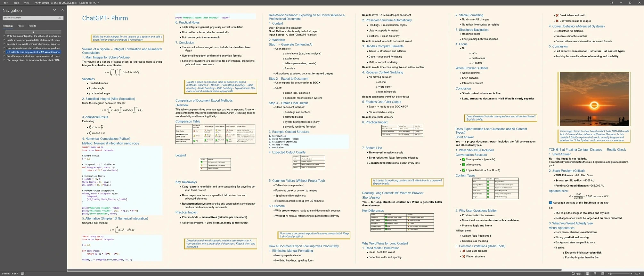
Task: Jump to 'Write the main integral' heading
Action: (x=33, y=36)
